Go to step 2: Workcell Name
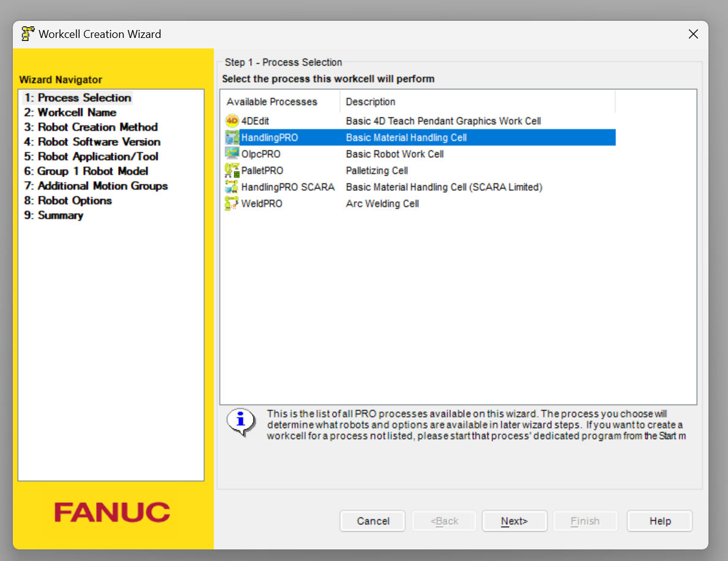The width and height of the screenshot is (728, 561). click(70, 113)
